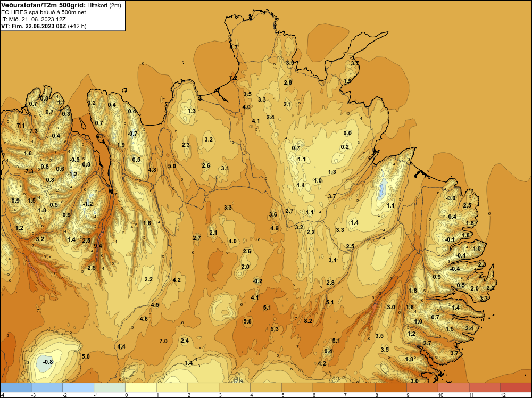Click the 7.1 temperature value

tap(20, 126)
